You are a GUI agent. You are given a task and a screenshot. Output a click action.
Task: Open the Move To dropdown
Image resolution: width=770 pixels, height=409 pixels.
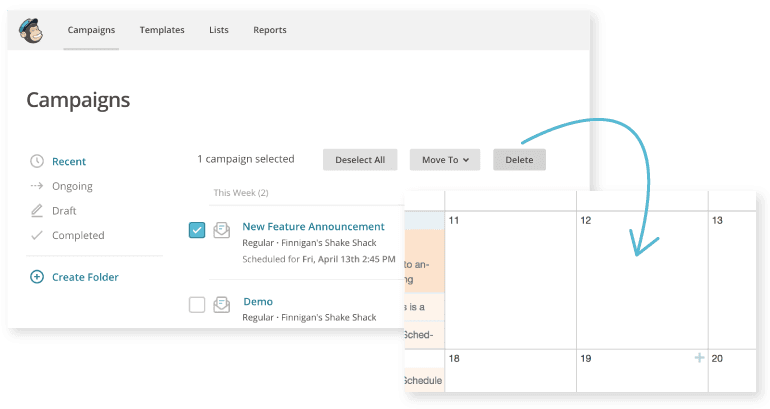445,159
